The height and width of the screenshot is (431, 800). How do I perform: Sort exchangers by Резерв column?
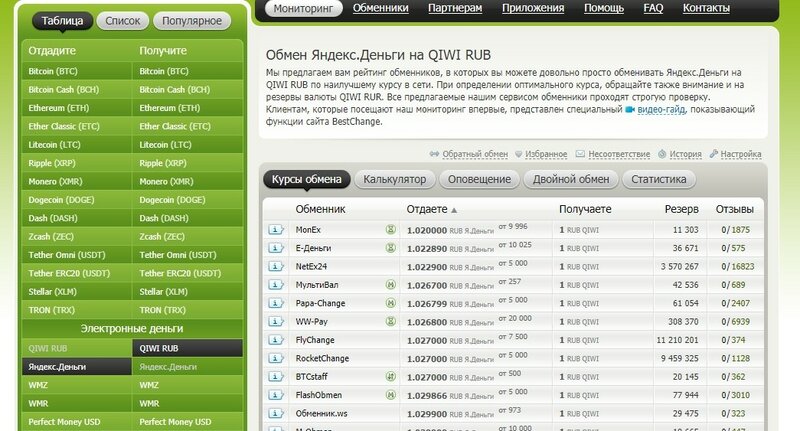681,209
